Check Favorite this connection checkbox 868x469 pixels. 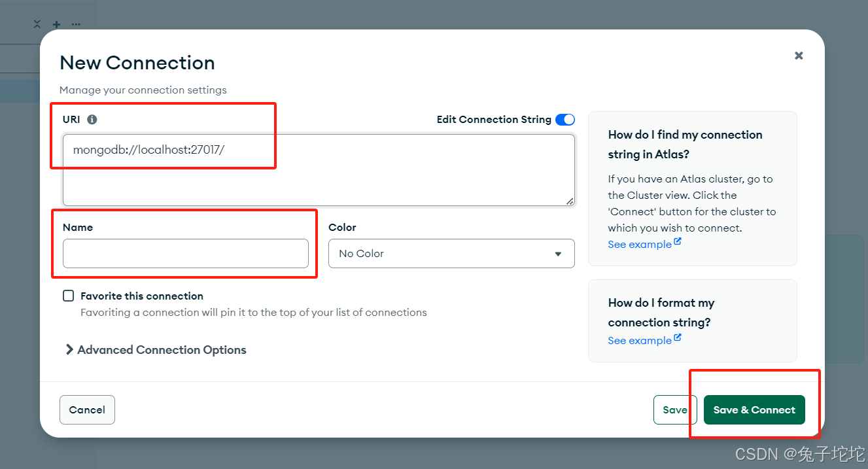(x=68, y=296)
